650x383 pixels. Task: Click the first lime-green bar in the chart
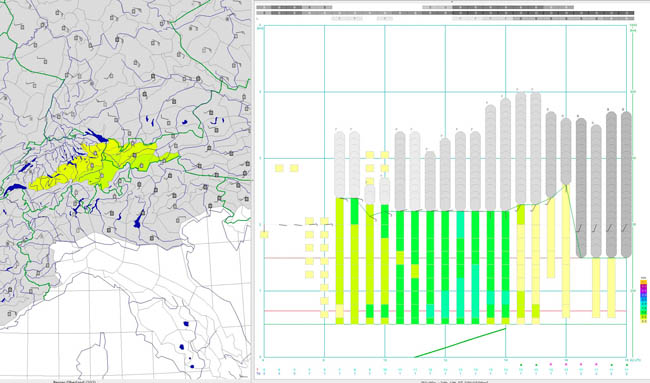(x=340, y=261)
